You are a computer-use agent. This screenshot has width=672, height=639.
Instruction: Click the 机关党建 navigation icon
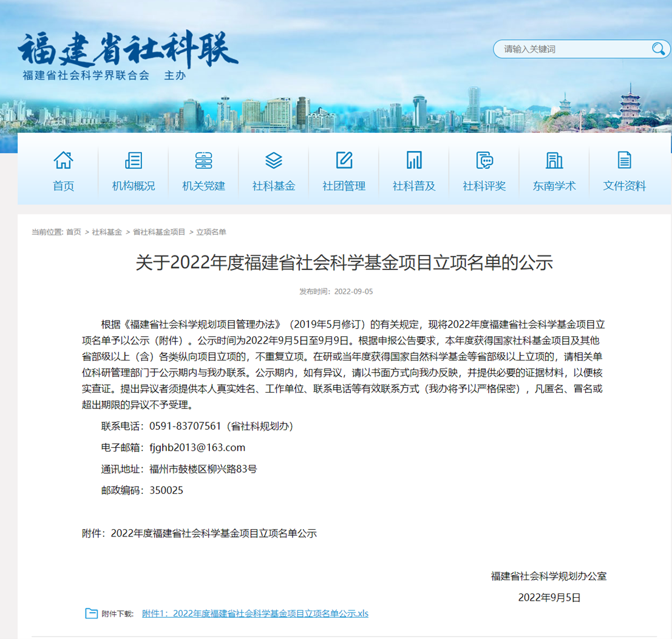click(x=203, y=160)
